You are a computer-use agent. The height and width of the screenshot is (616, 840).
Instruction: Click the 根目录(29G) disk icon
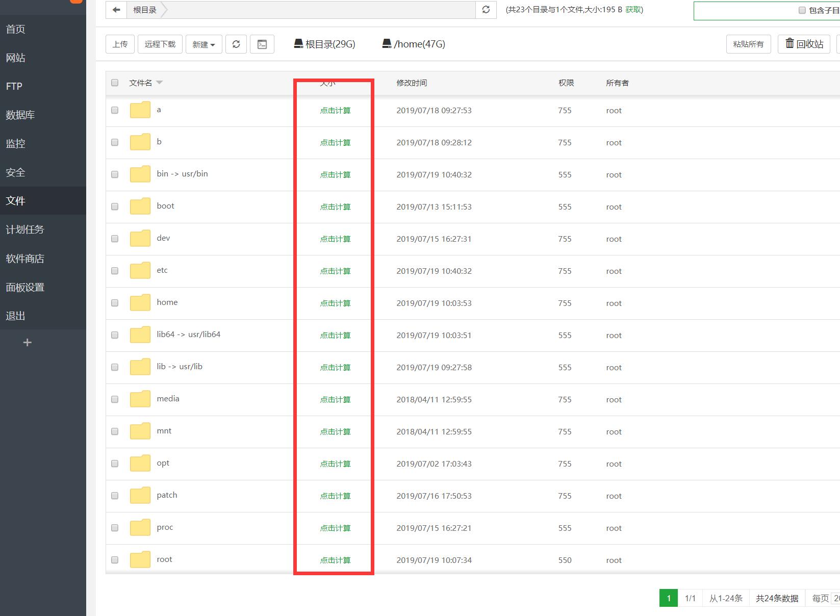pyautogui.click(x=299, y=44)
